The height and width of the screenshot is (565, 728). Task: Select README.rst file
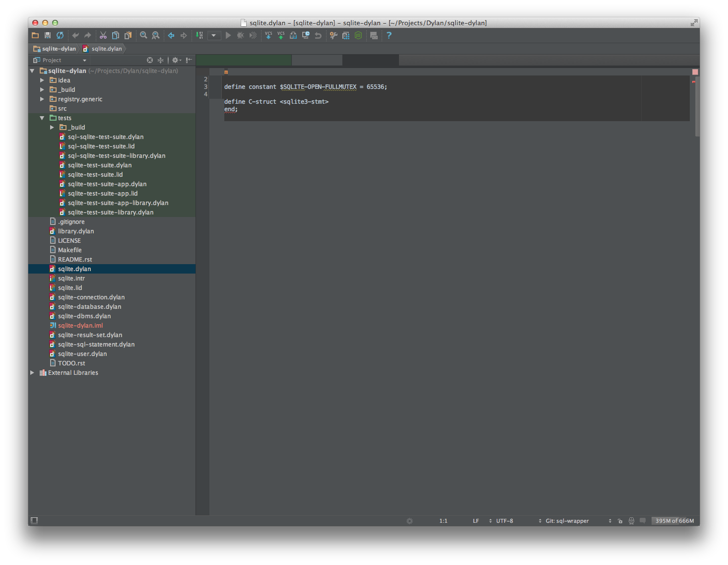[112, 260]
